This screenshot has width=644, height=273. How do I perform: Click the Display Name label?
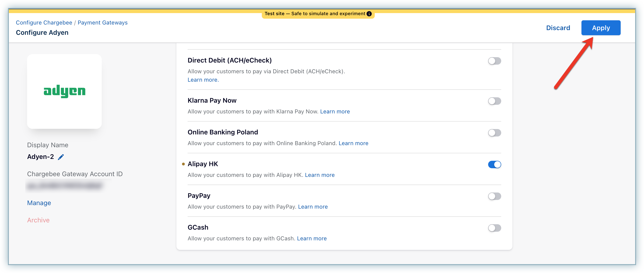click(x=48, y=145)
